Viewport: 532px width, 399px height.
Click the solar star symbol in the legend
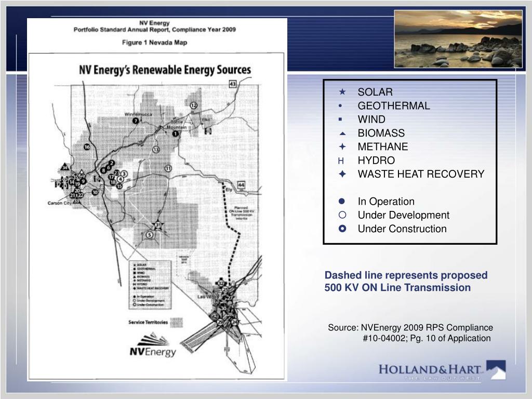tap(342, 91)
